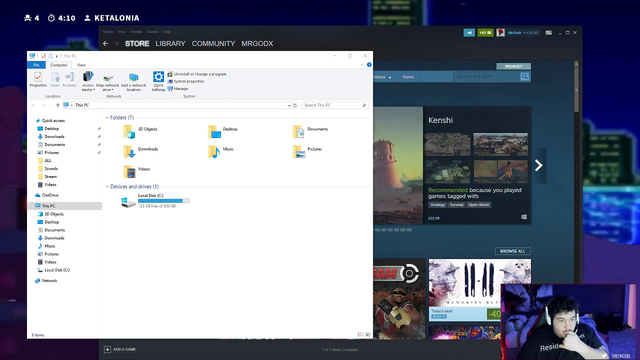Viewport: 640px width, 360px height.
Task: Click the next arrow on Kenshi carousel
Action: (x=539, y=165)
